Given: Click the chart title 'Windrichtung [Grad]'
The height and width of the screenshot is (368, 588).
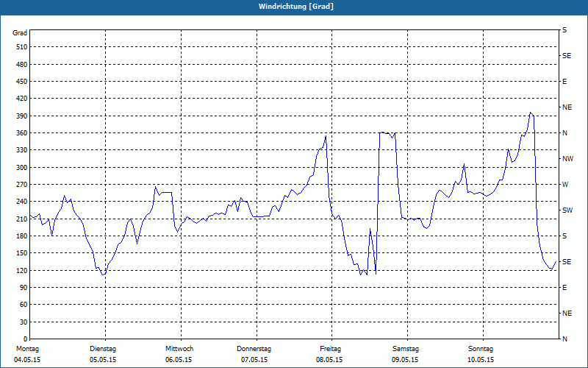Looking at the screenshot, I should (x=296, y=7).
